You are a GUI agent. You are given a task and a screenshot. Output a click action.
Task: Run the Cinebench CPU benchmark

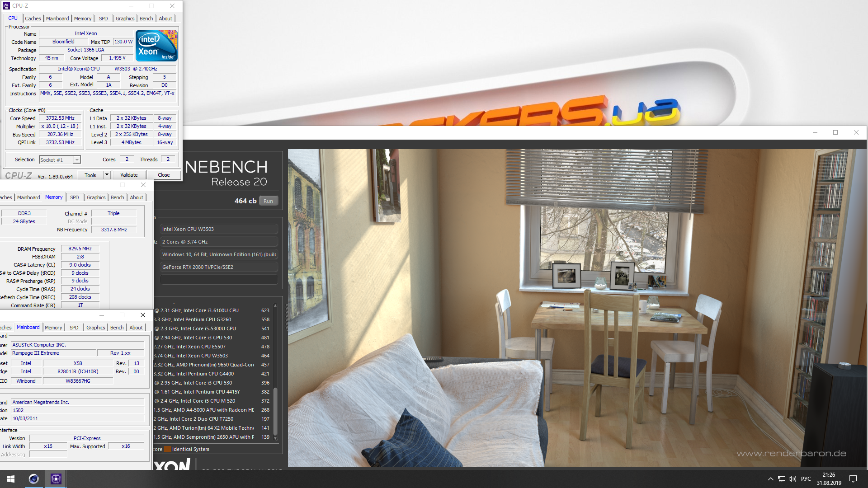tap(269, 201)
